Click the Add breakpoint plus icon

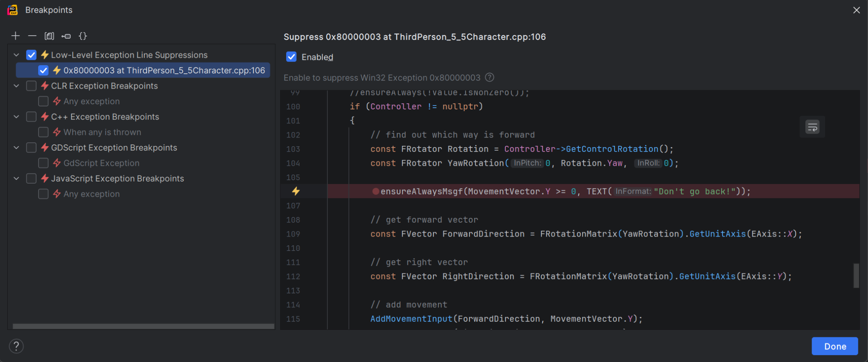pyautogui.click(x=16, y=36)
